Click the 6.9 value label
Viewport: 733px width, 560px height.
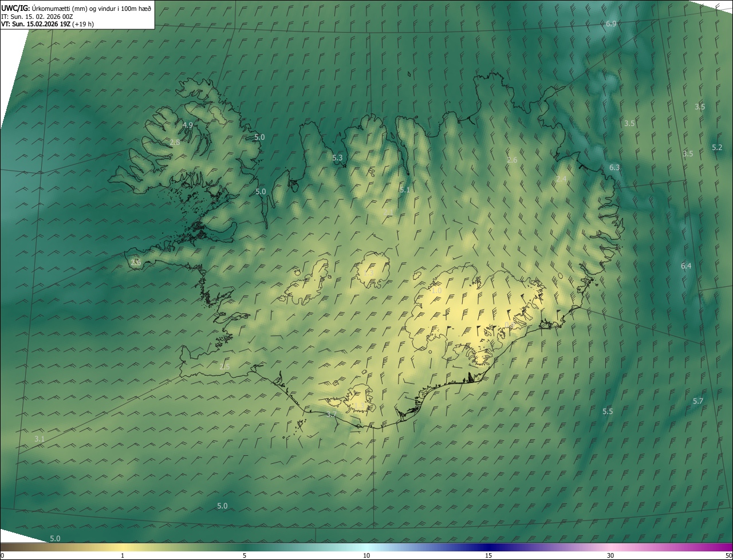tap(611, 24)
